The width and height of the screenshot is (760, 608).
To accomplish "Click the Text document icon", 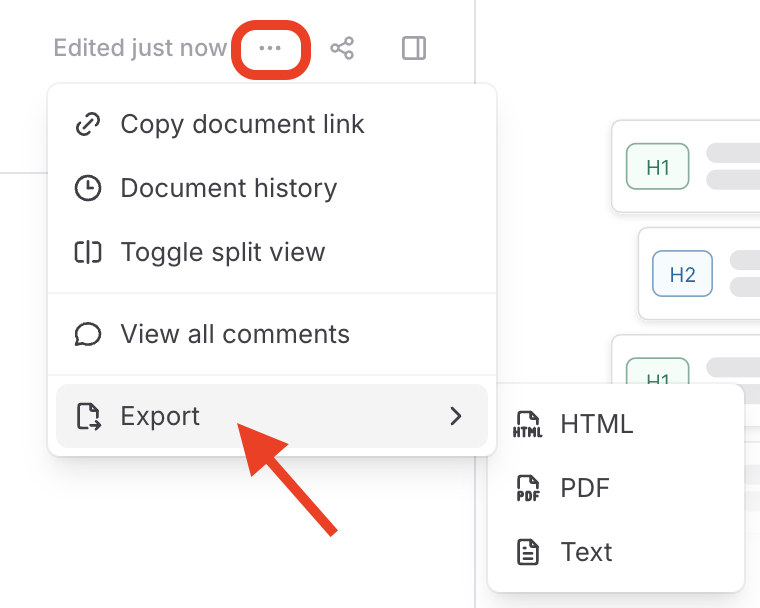I will (x=527, y=551).
